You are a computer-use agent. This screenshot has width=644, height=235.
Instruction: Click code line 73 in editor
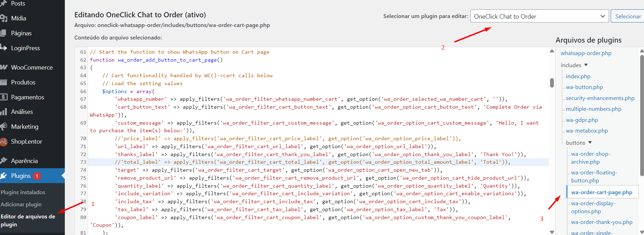312,162
